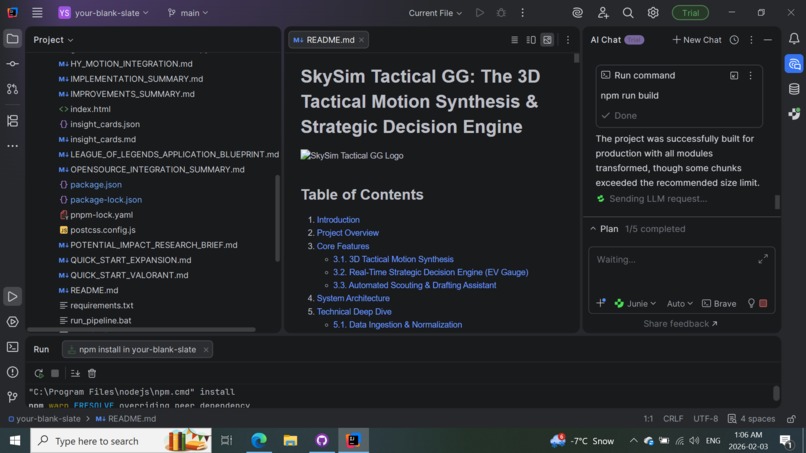Toggle Brave mode in chat input
806x453 pixels.
pos(719,303)
